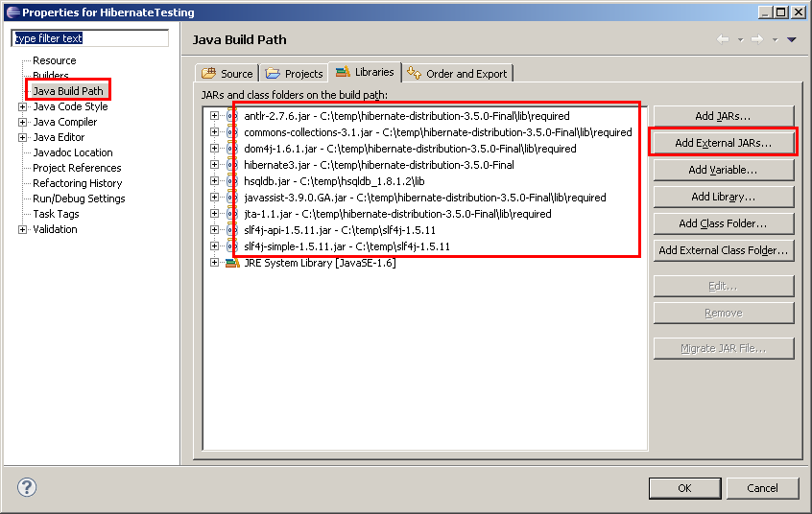The image size is (812, 514).
Task: Select the JRE System Library [JavaSE-1.6] row
Action: click(x=320, y=263)
